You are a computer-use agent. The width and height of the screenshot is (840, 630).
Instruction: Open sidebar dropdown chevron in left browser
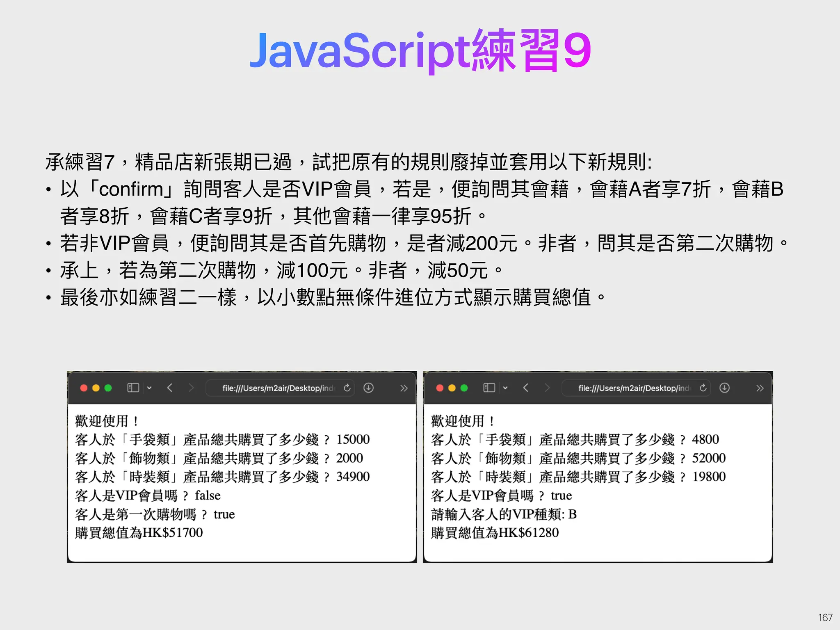click(149, 388)
